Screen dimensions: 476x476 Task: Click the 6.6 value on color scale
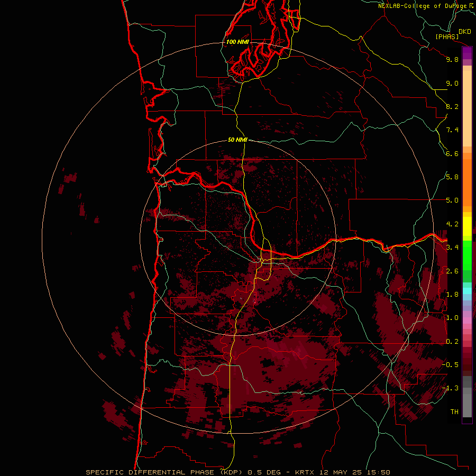(x=452, y=153)
